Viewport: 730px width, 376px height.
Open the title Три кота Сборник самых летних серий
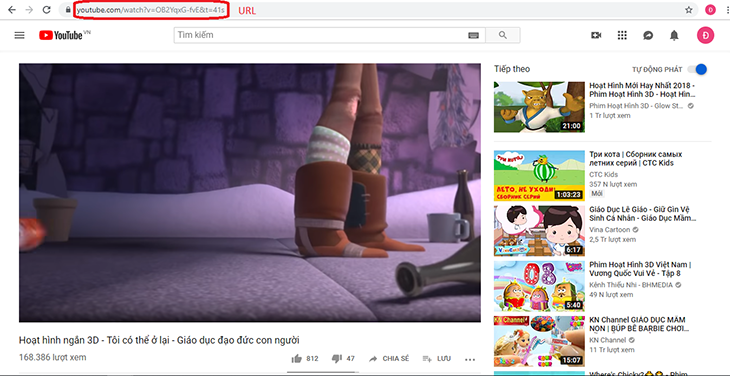pyautogui.click(x=636, y=158)
